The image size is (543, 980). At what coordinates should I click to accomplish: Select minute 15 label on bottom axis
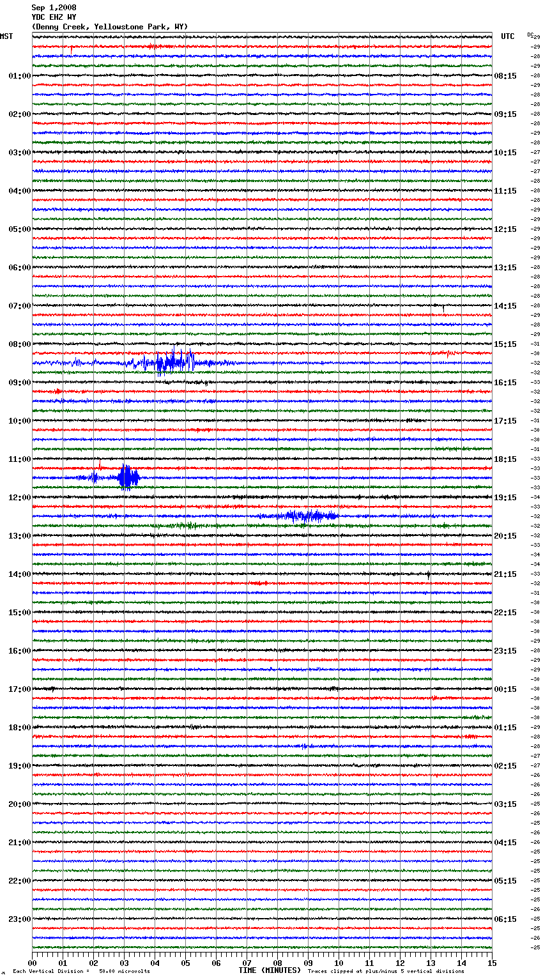point(492,963)
